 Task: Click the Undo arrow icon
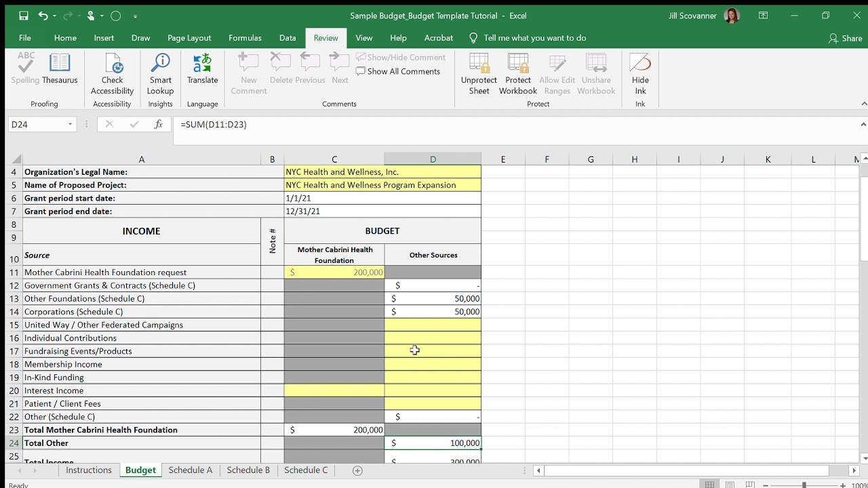tap(43, 16)
